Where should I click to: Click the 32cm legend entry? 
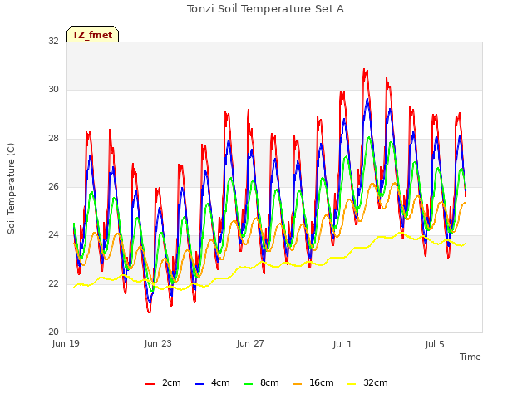click(367, 382)
